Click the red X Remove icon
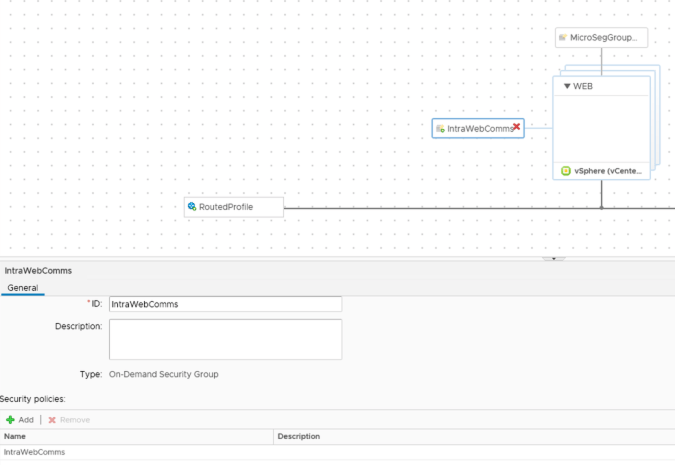Screen dimensions: 675x465 point(52,420)
